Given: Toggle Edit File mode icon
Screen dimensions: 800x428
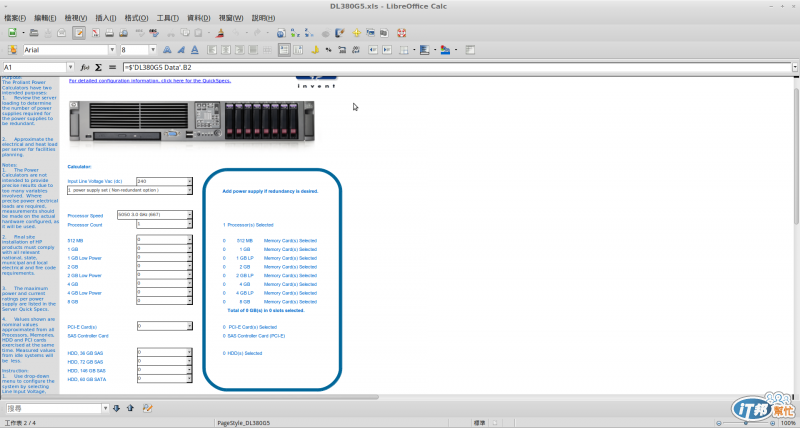Looking at the screenshot, I should pyautogui.click(x=79, y=33).
